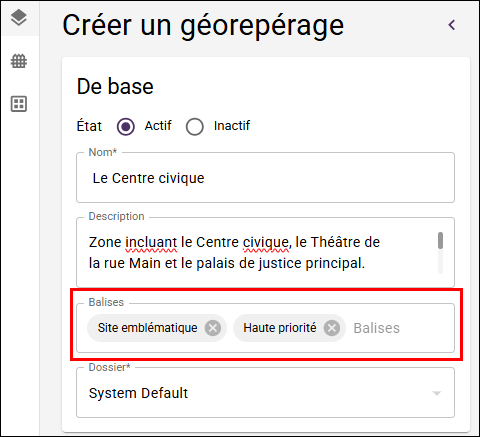Expand the System Default folder selector
Image resolution: width=480 pixels, height=437 pixels.
[265, 393]
